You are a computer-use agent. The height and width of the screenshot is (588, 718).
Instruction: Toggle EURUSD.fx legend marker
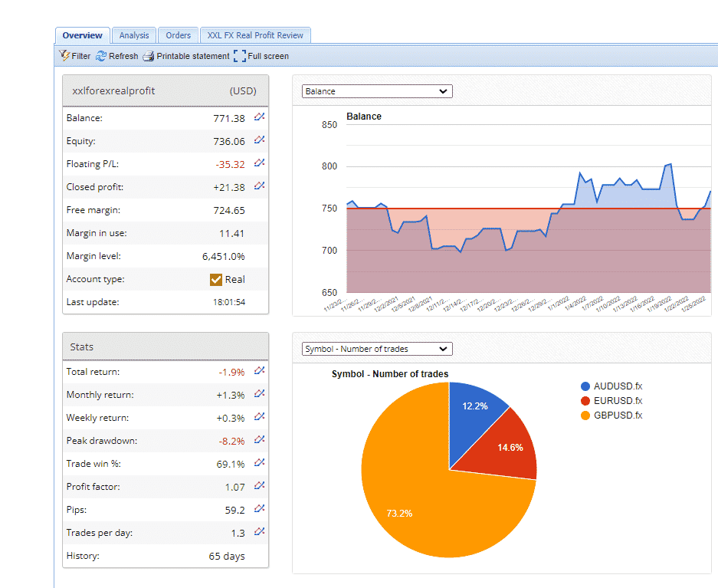click(586, 401)
